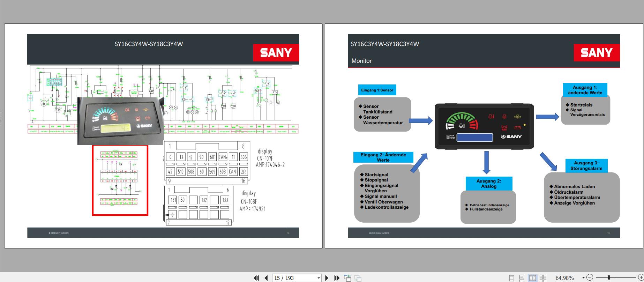Click 'display CN-108F' connector label
Image resolution: width=644 pixels, height=282 pixels.
pos(253,201)
